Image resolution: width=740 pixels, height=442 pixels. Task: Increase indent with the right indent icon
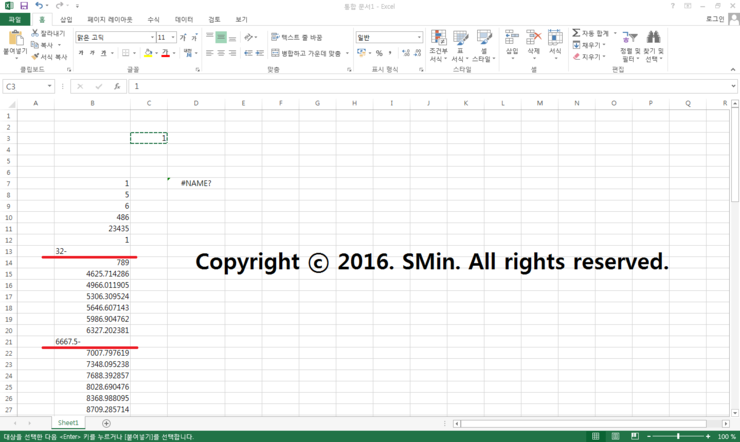(x=260, y=53)
